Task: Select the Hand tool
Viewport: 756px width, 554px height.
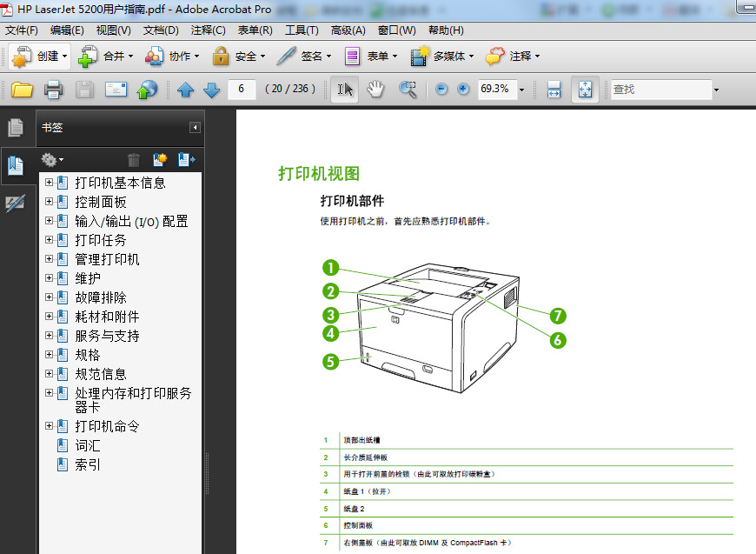Action: pos(375,89)
